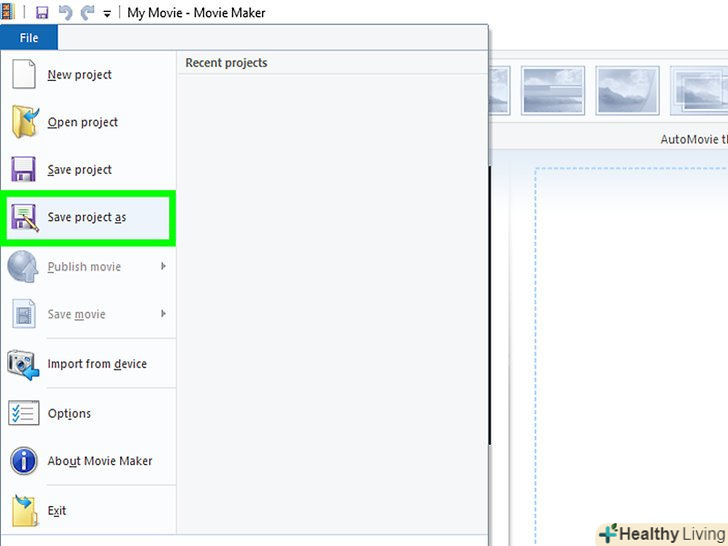Click the Undo arrow in the title bar
728x546 pixels.
(x=65, y=13)
